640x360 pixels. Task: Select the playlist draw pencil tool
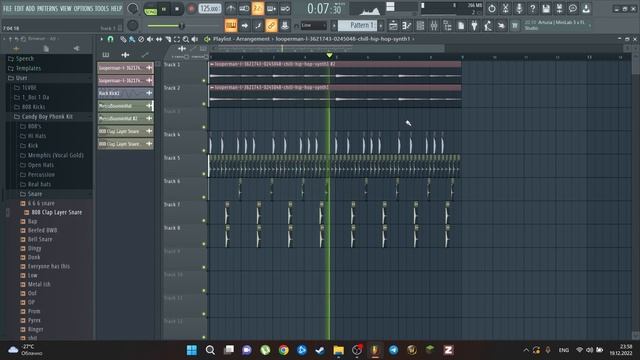point(123,39)
